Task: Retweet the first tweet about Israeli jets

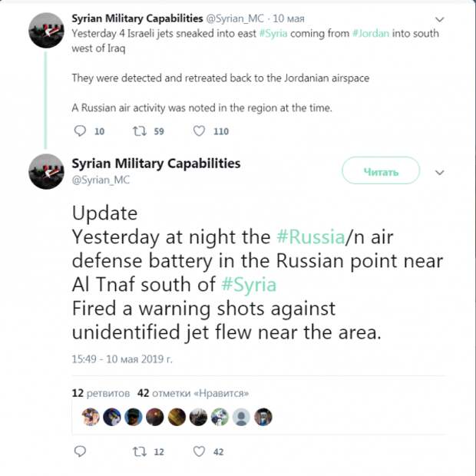Action: coord(140,131)
